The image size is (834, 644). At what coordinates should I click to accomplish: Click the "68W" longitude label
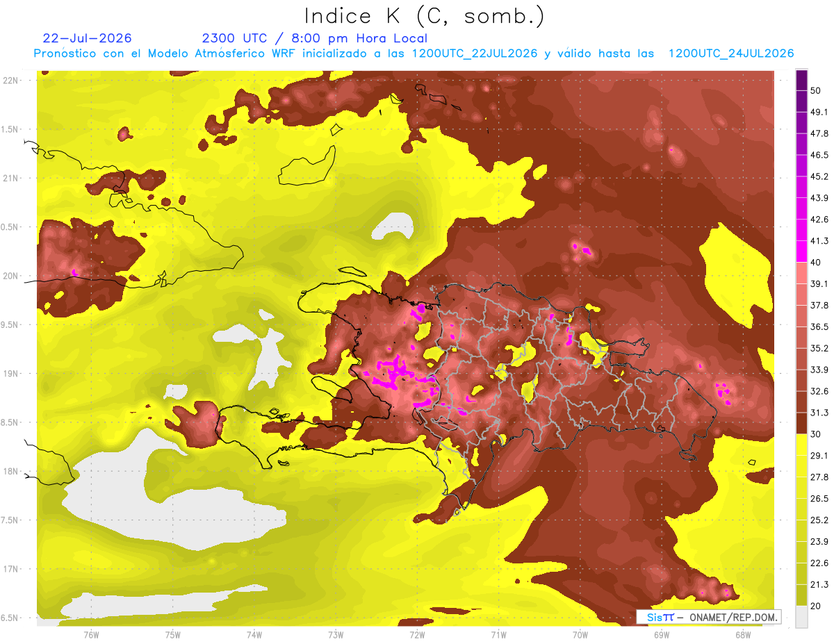(742, 634)
